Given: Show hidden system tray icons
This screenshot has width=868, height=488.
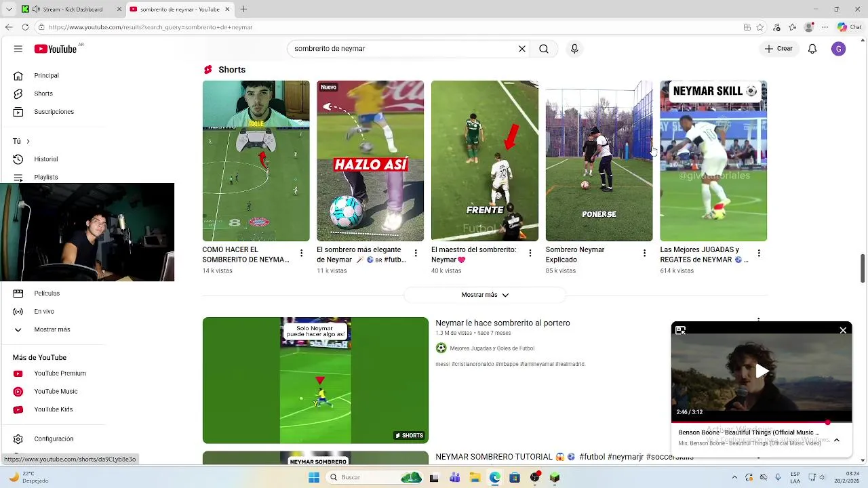Looking at the screenshot, I should tap(735, 477).
